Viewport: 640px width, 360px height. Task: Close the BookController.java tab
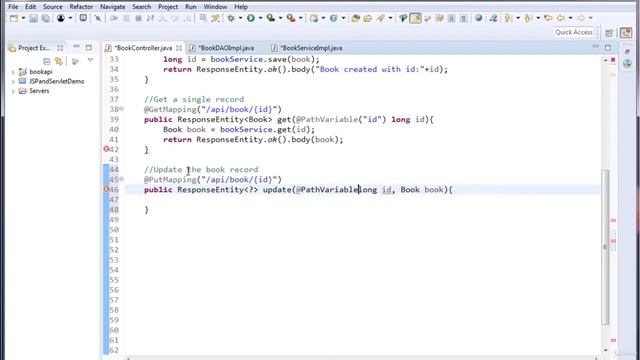tap(179, 48)
